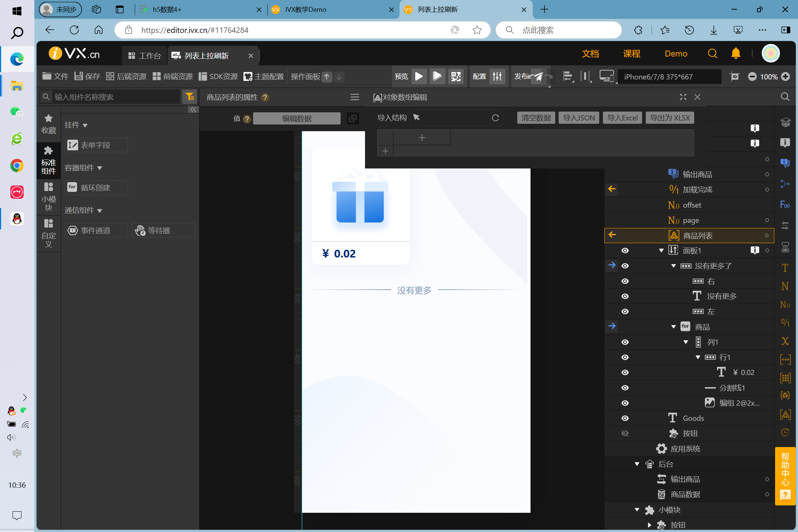This screenshot has width=798, height=532.
Task: Collapse the 容器组件 section
Action: (99, 168)
